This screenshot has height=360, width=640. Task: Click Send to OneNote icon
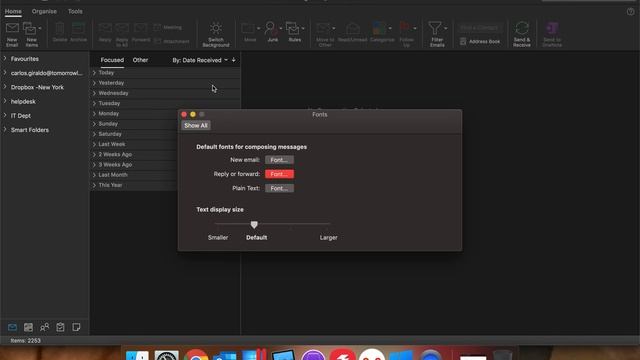tap(552, 29)
